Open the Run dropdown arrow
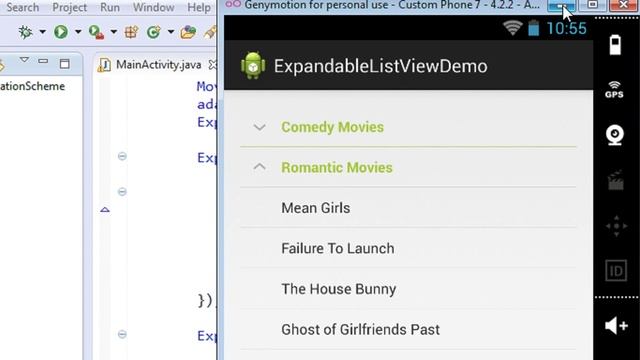The width and height of the screenshot is (640, 360). tap(78, 32)
